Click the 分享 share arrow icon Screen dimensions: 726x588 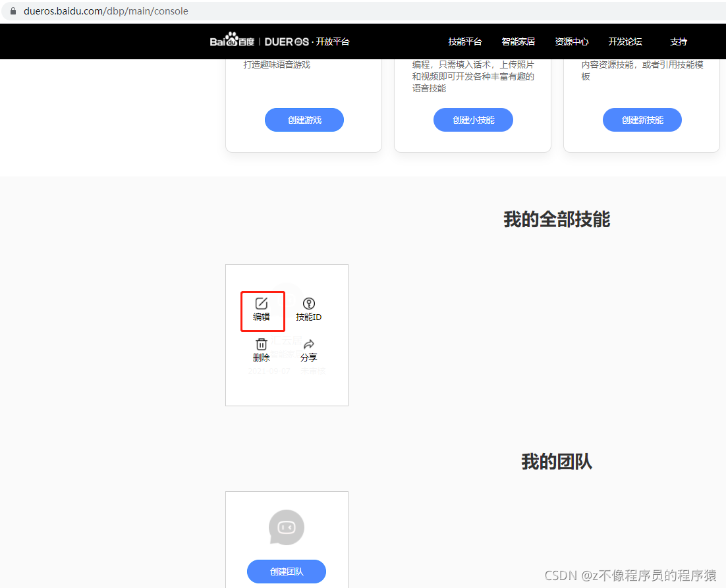coord(309,344)
